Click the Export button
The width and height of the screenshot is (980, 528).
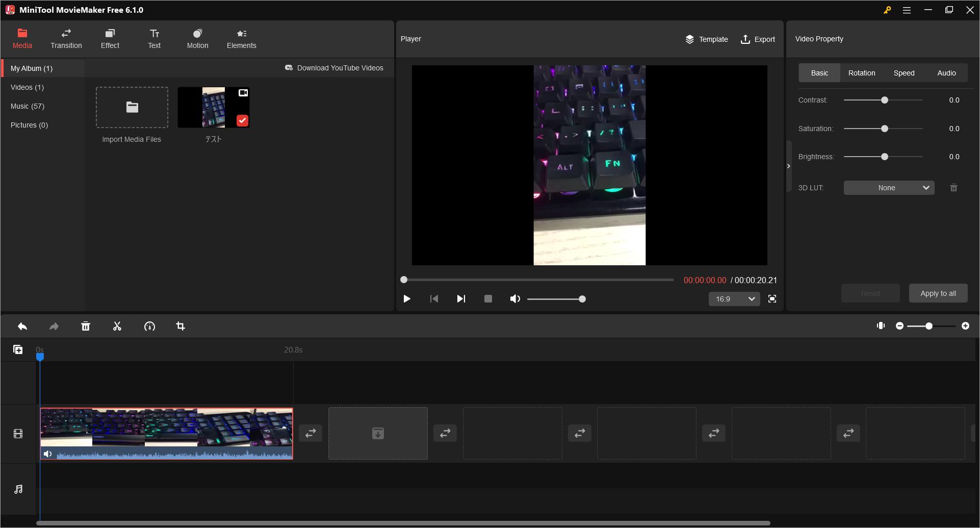click(758, 39)
